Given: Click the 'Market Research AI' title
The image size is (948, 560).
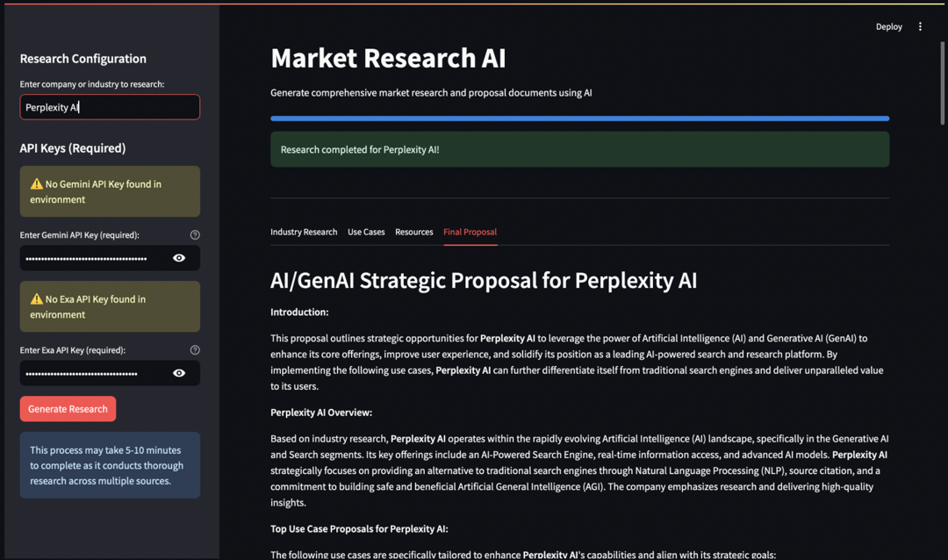Looking at the screenshot, I should tap(388, 58).
